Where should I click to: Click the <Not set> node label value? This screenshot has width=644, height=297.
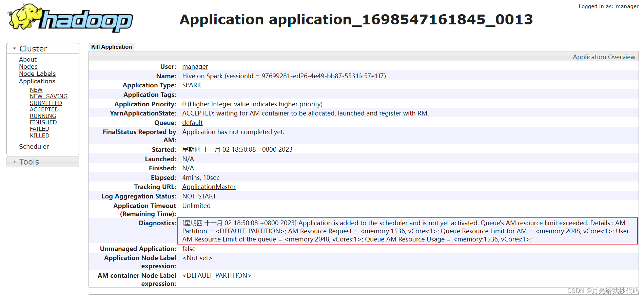pyautogui.click(x=197, y=258)
